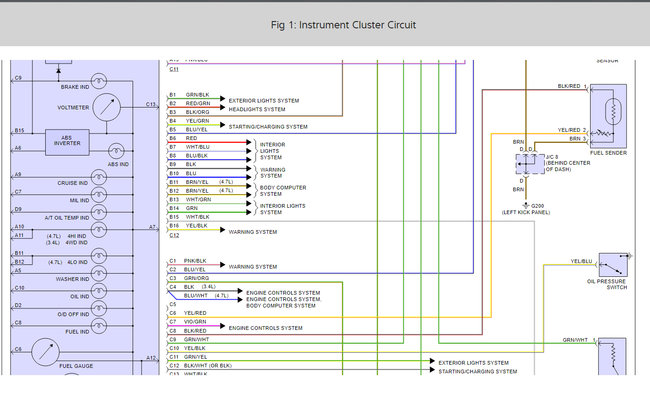This screenshot has width=650, height=393.
Task: Click the oil pressure switch symbol
Action: 613,265
